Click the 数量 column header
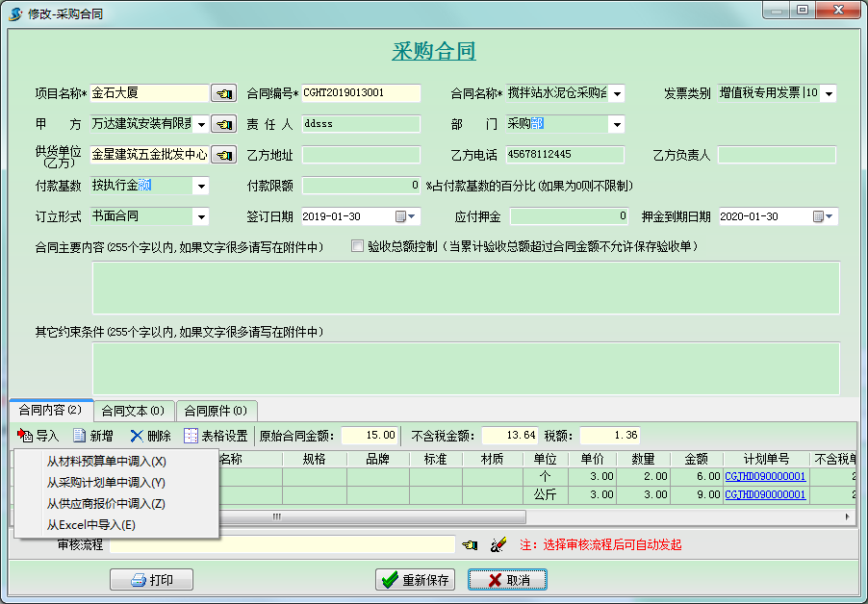868x604 pixels. [x=643, y=459]
